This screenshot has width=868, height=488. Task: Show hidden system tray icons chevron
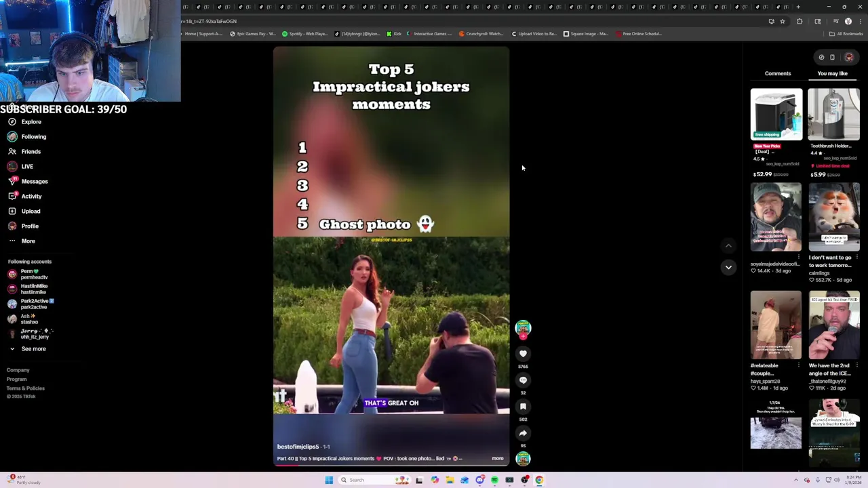pyautogui.click(x=796, y=480)
